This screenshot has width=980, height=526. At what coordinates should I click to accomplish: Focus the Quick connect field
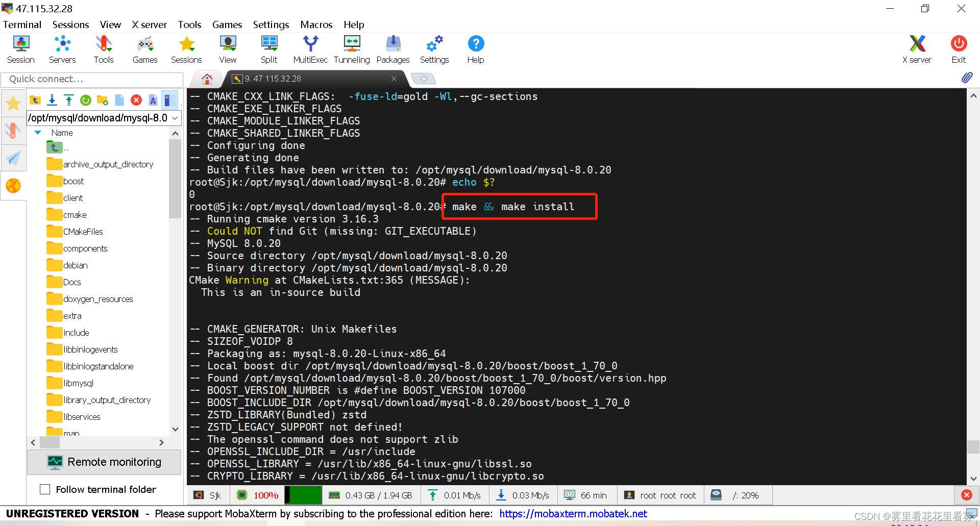point(92,79)
